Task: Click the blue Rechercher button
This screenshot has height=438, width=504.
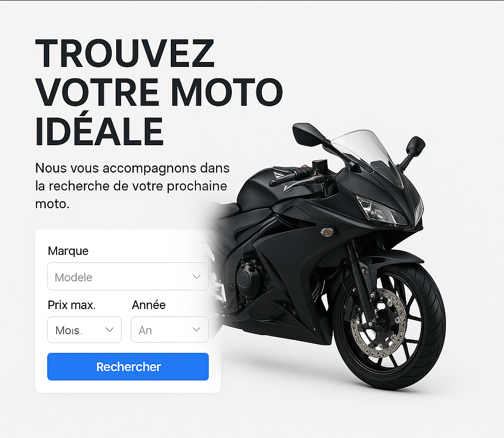Action: point(128,367)
